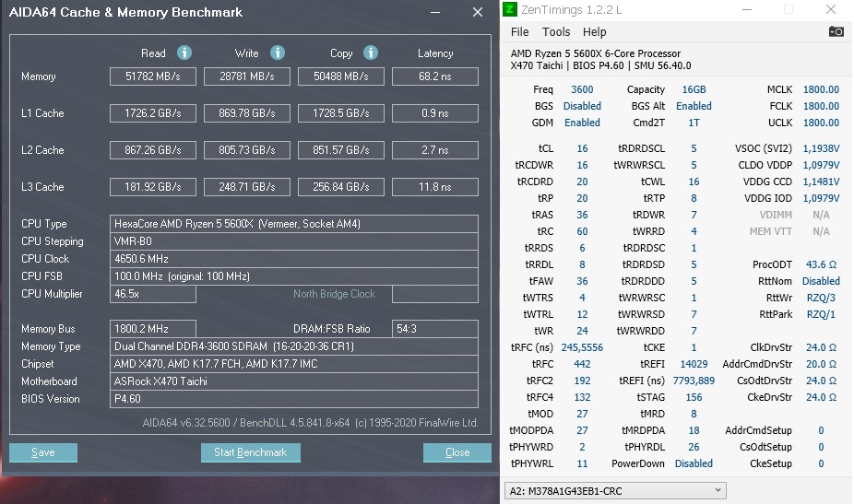Viewport: 854px width, 504px height.
Task: Click the BIOS Version field P4.60
Action: point(294,398)
